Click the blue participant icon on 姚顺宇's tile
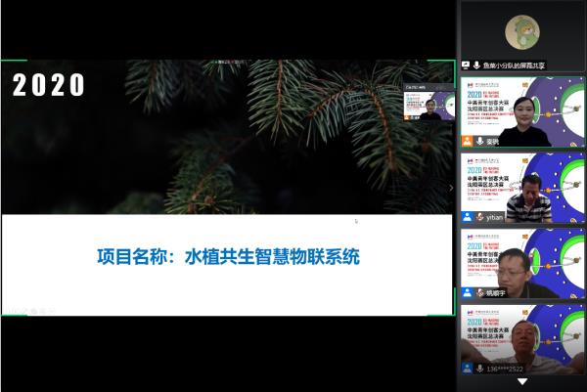 pyautogui.click(x=467, y=292)
